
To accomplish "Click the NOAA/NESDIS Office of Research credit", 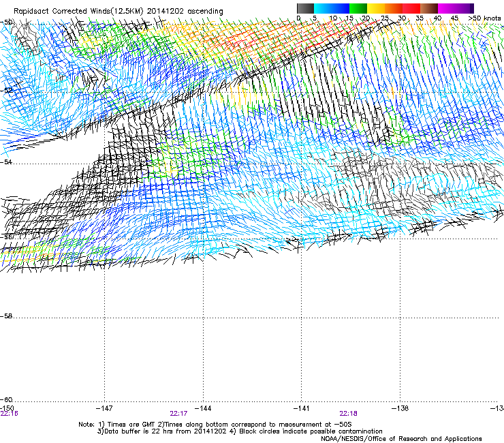I will tap(401, 438).
